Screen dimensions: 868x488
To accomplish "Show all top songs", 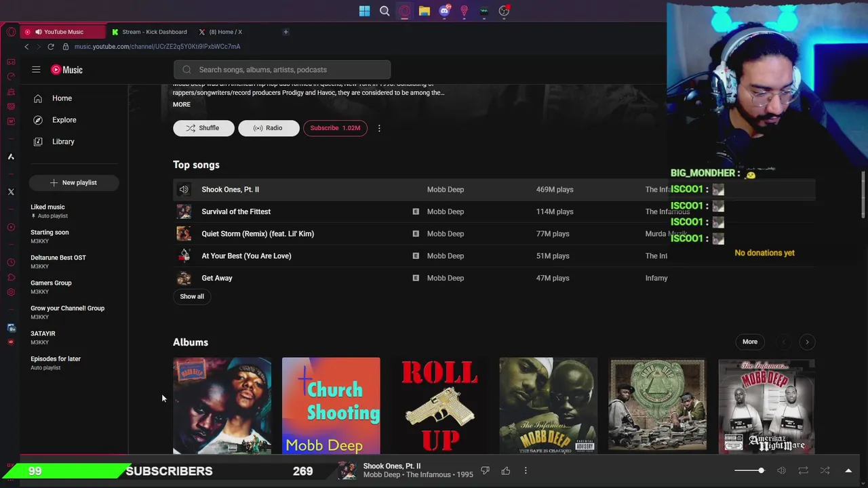I will coord(192,296).
